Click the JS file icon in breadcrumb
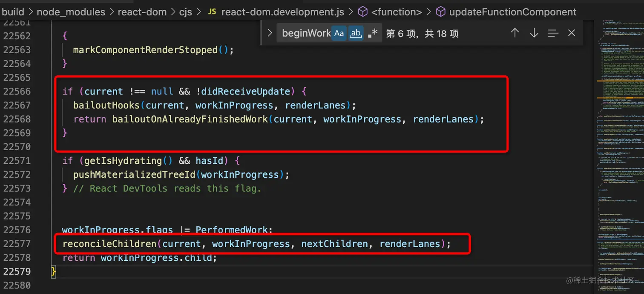The image size is (644, 294). (212, 12)
